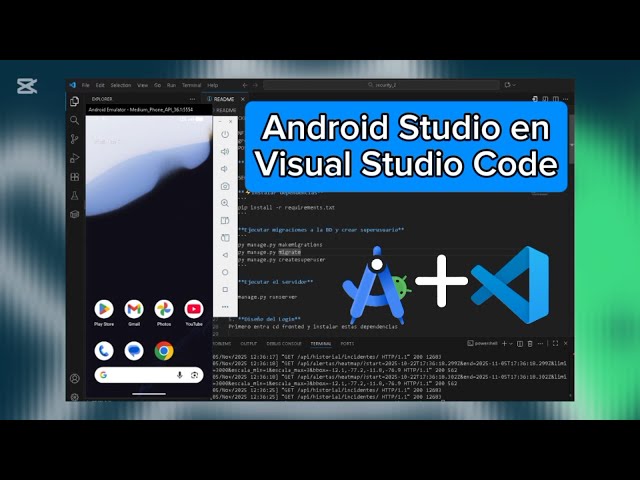
Task: Launch YouTube on the emulator
Action: pos(194,313)
